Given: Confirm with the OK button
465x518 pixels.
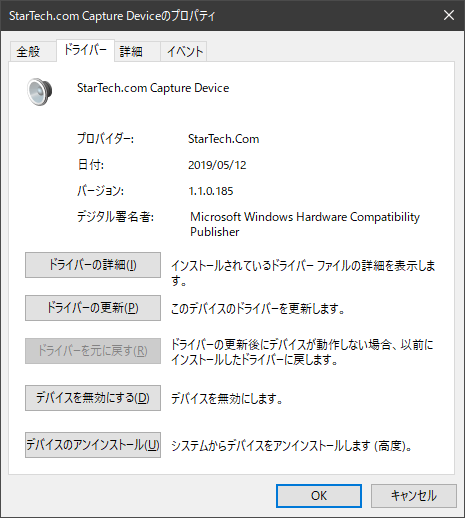Looking at the screenshot, I should point(319,496).
